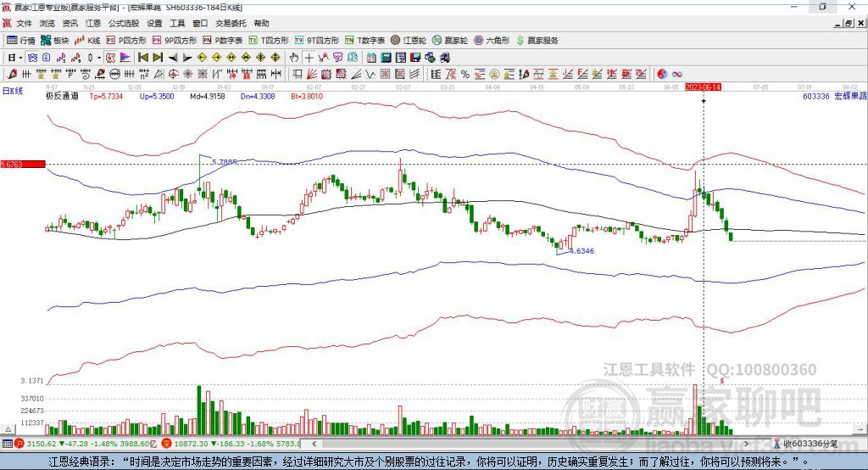Click the target circle crosshair icon
The image size is (868, 470).
coord(173,74)
